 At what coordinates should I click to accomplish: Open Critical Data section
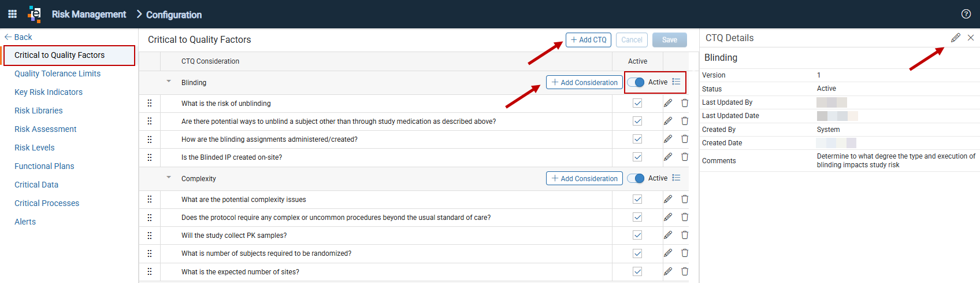36,185
